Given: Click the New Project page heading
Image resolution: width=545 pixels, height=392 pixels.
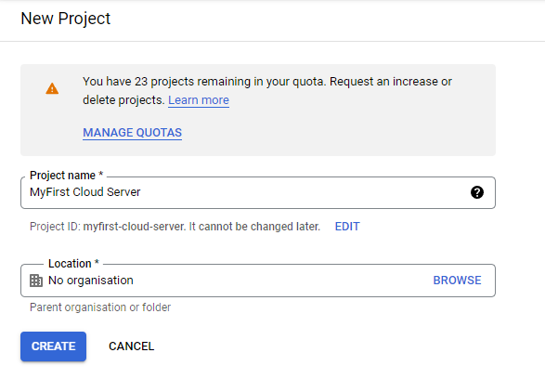Looking at the screenshot, I should [65, 19].
